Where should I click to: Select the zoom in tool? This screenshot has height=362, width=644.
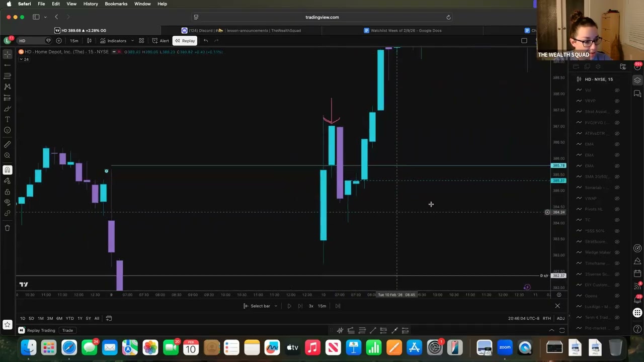point(8,155)
